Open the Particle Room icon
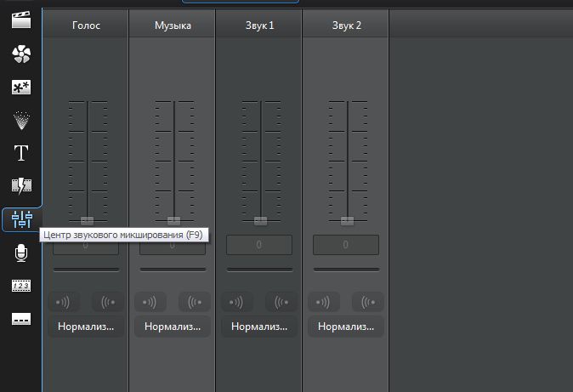The image size is (573, 392). [21, 120]
